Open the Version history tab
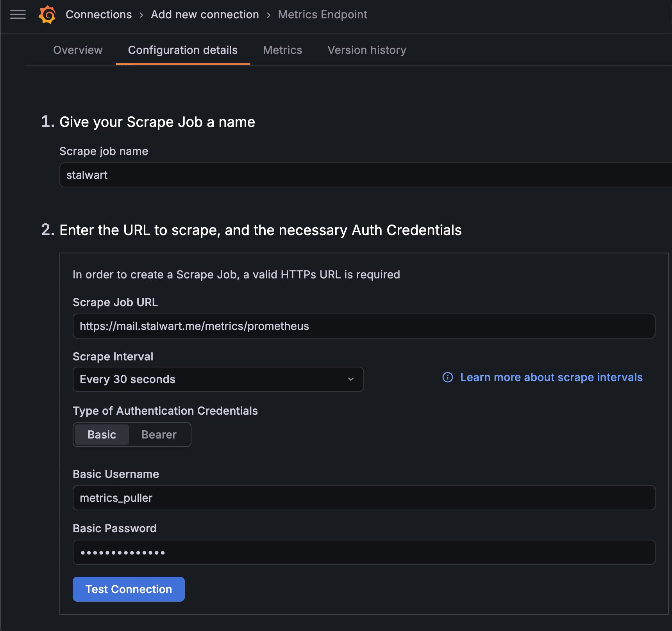672x631 pixels. coord(367,50)
